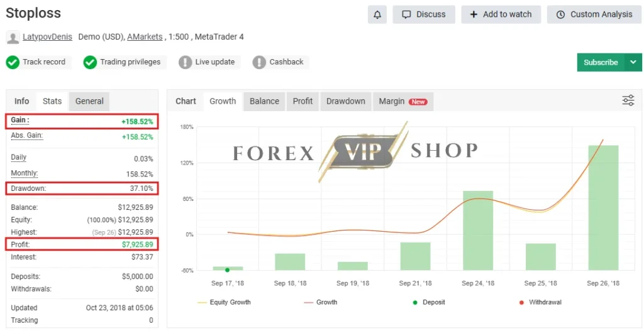Click the Highest value (Sep 26) $12,925.89
Image resolution: width=644 pixels, height=331 pixels.
point(123,232)
